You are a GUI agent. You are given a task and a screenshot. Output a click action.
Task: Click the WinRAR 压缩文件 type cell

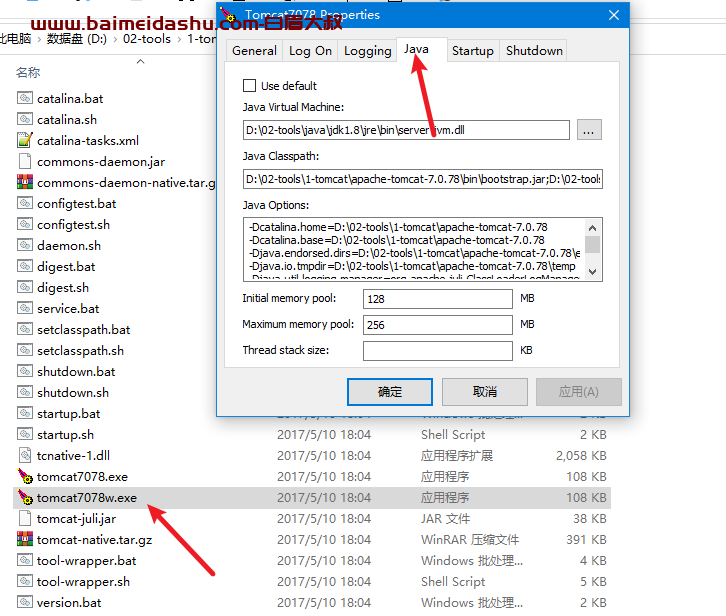[x=470, y=540]
